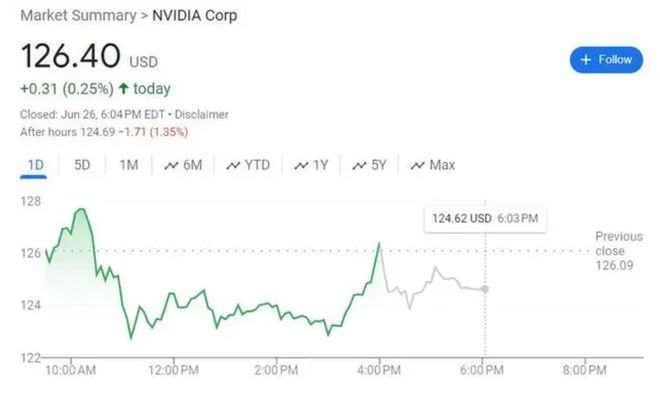Screen dimensions: 660x410
Task: Open the 1M time range tab
Action: pos(128,165)
